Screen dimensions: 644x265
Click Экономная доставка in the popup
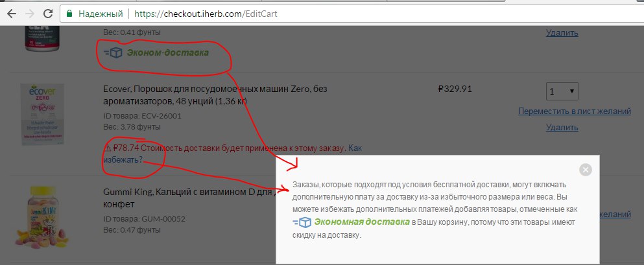pyautogui.click(x=362, y=222)
